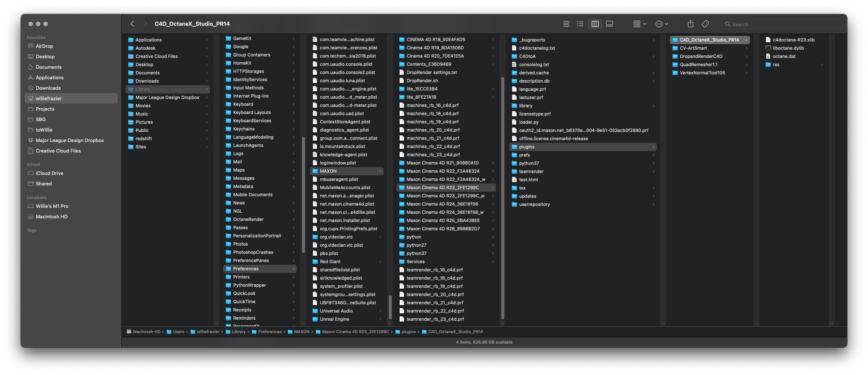
Task: Select the DropRender.sh file icon
Action: point(402,81)
